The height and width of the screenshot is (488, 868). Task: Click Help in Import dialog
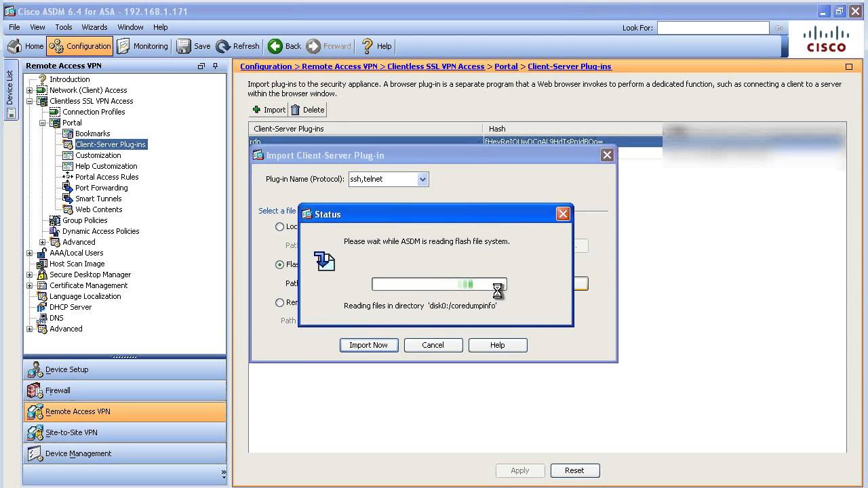coord(497,345)
